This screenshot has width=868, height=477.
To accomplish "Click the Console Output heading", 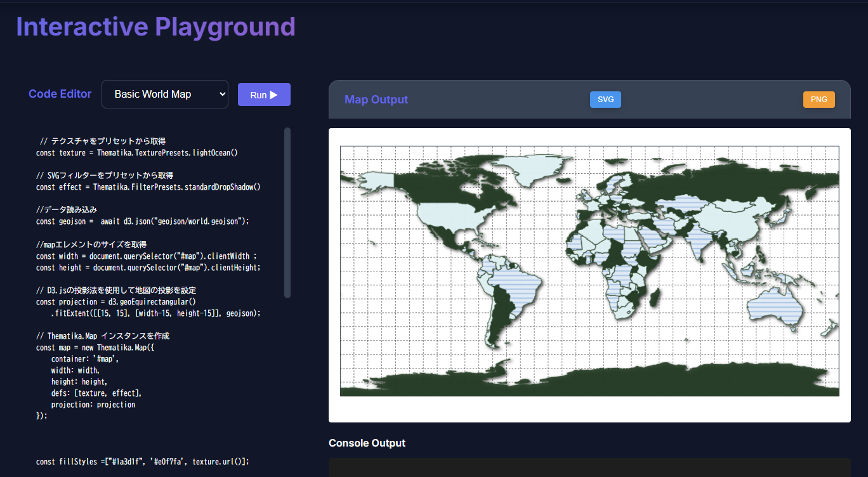I will (367, 443).
